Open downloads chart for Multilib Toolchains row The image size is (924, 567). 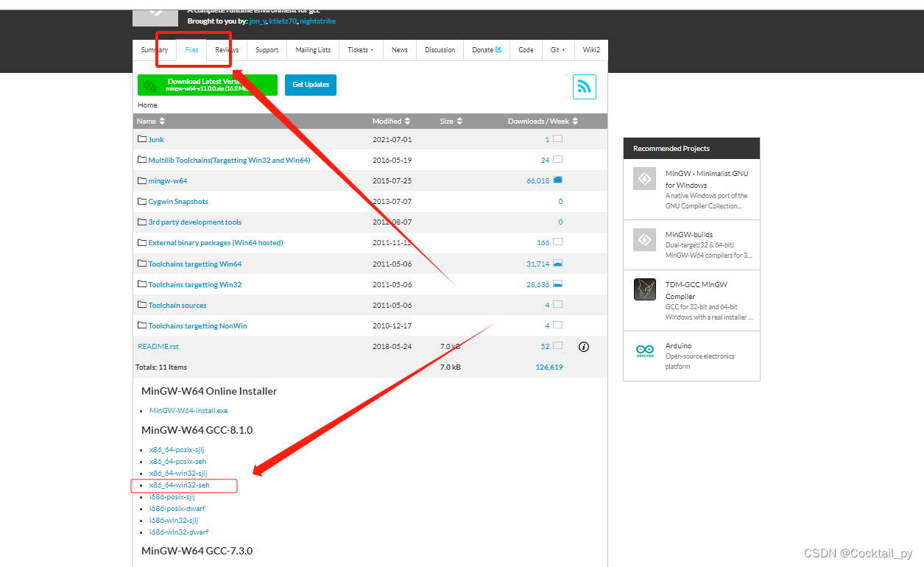(x=557, y=159)
